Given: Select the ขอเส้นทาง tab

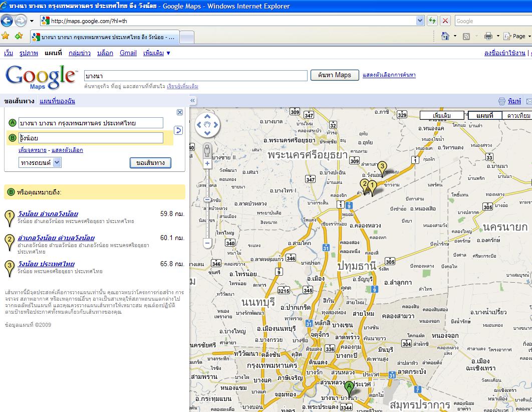Looking at the screenshot, I should click(x=19, y=101).
